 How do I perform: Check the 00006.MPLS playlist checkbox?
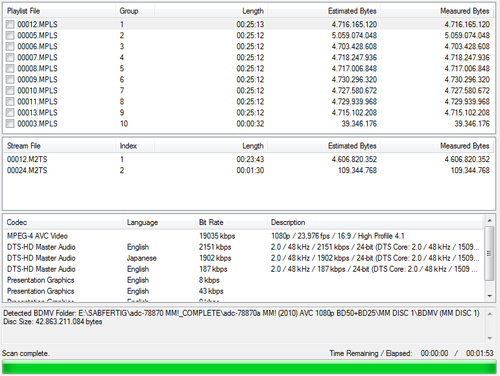point(10,46)
